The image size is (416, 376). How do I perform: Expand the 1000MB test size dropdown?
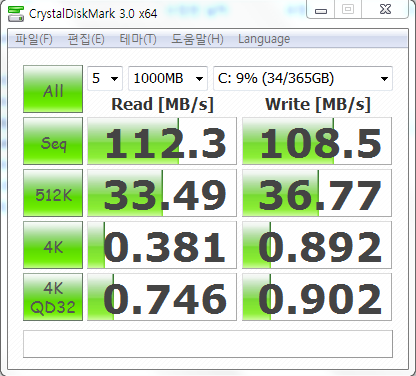coord(168,79)
